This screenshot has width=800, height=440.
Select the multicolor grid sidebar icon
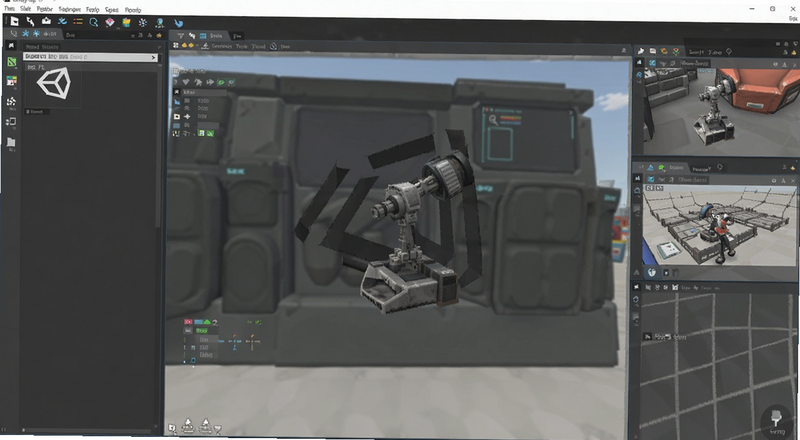coord(11,81)
